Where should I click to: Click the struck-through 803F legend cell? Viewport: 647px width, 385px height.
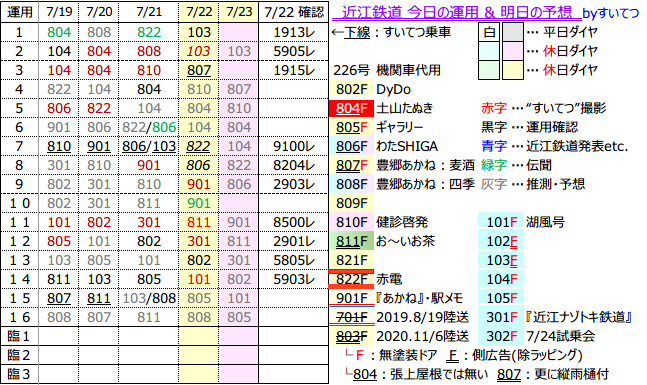(x=352, y=336)
